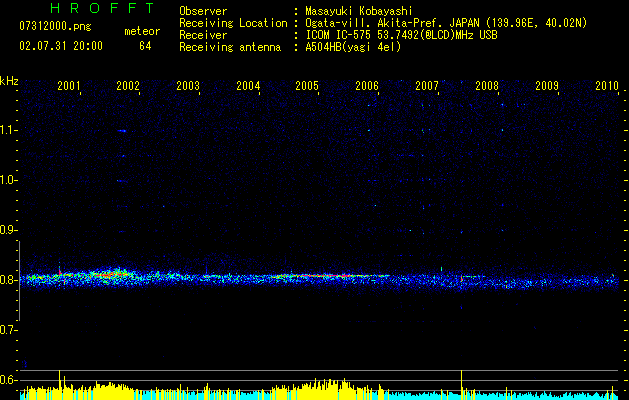The image size is (629, 400).
Task: Click the 0.8 frequency axis label
Action: click(8, 280)
